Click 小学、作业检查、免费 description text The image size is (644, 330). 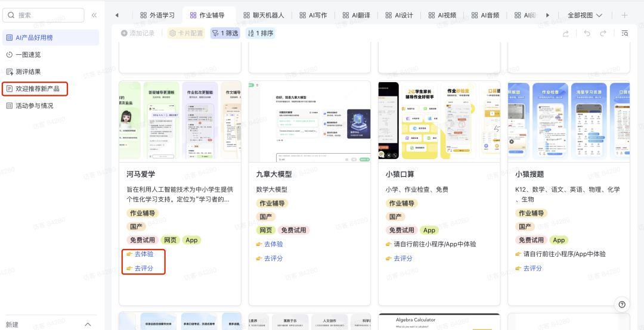417,189
